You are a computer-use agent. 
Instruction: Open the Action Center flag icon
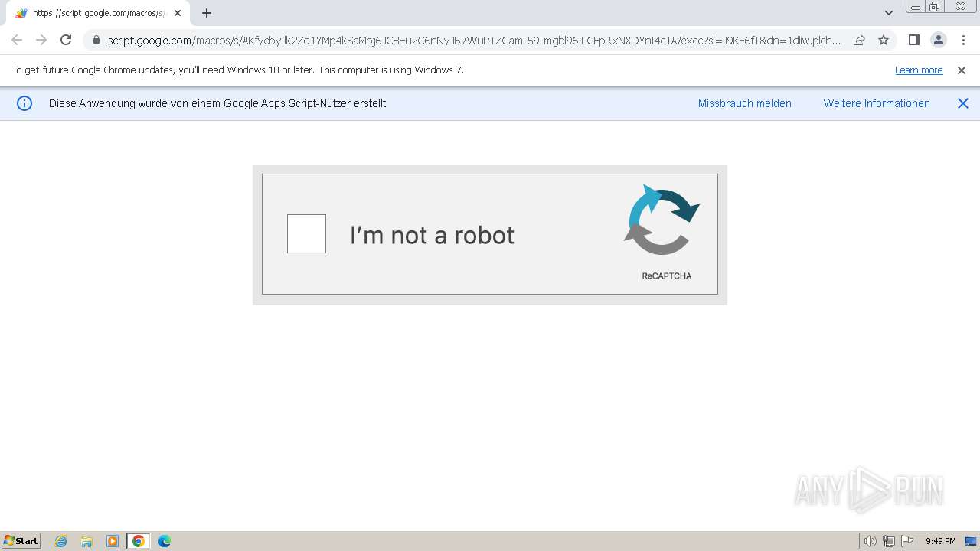tap(907, 541)
